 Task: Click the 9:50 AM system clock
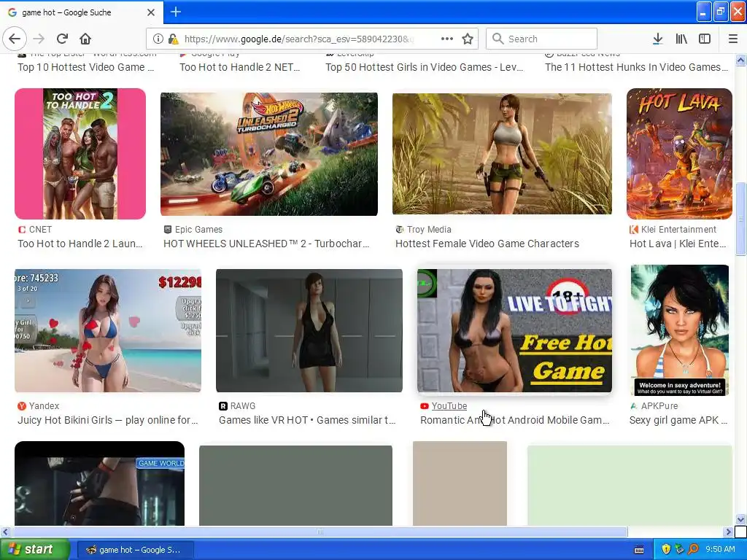pos(720,550)
